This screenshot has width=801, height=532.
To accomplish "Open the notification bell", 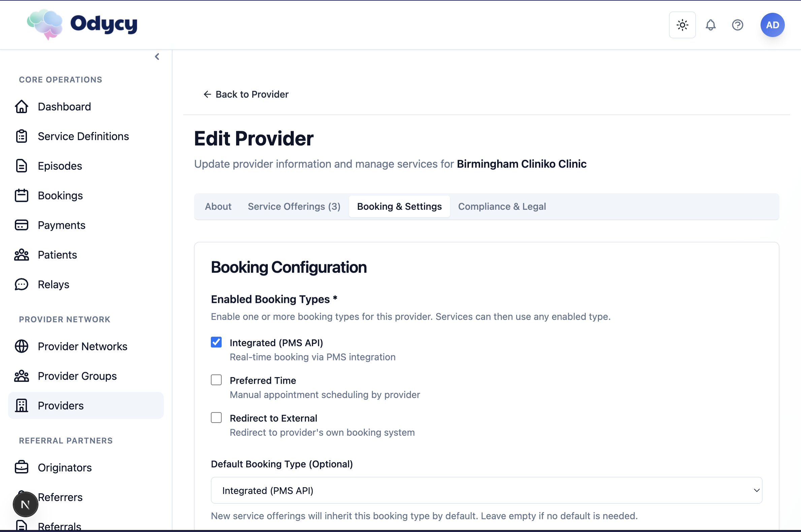I will (710, 25).
